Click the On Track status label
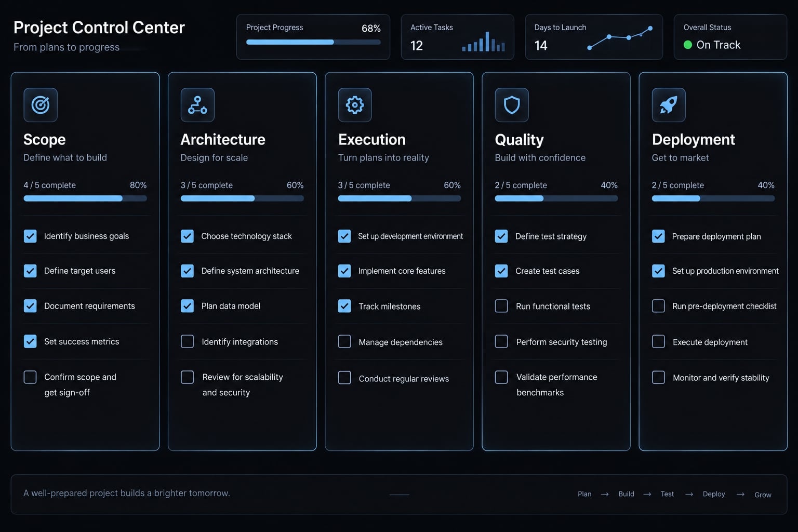This screenshot has width=798, height=532. pyautogui.click(x=719, y=45)
